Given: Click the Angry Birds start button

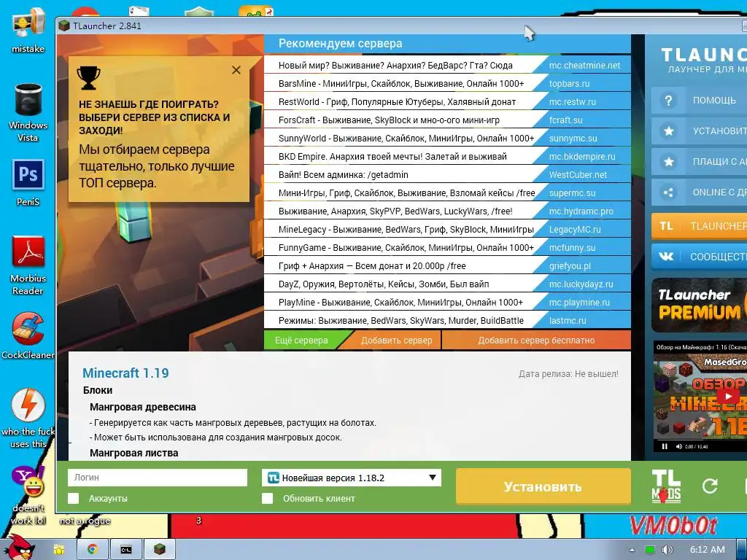Looking at the screenshot, I should click(20, 548).
